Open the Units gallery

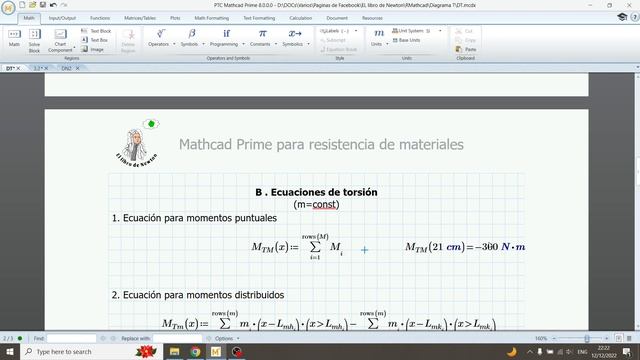[379, 38]
